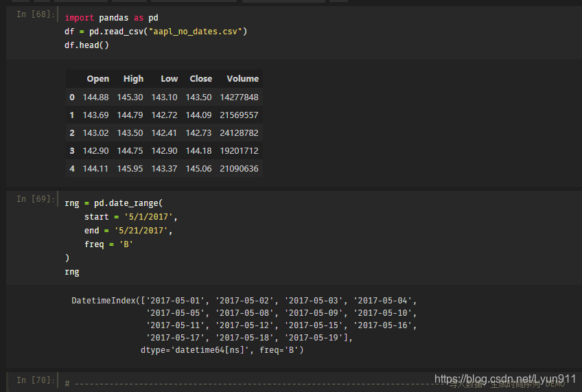Screen dimensions: 582x392
Task: Click Low value 142.72
Action: point(165,115)
